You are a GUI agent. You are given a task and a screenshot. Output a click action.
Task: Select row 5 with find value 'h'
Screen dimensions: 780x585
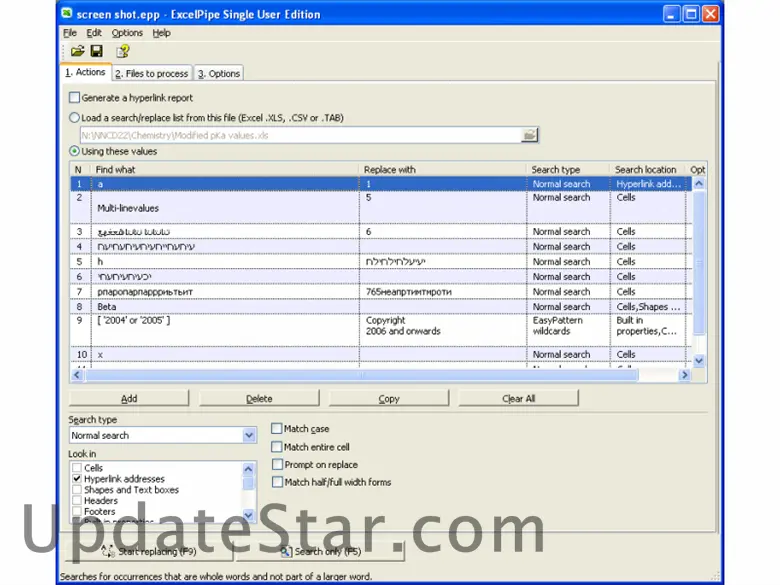click(x=381, y=262)
